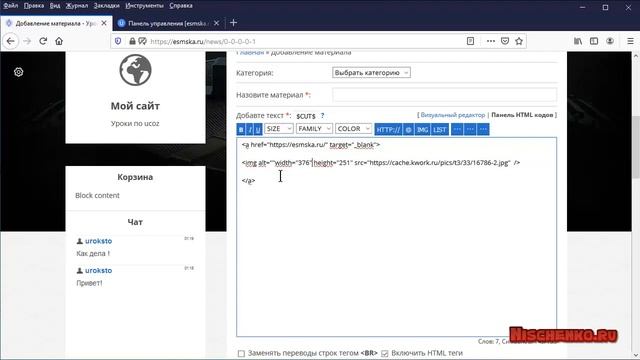The image size is (640, 360).
Task: Toggle reader view in address bar
Action: pos(470,41)
